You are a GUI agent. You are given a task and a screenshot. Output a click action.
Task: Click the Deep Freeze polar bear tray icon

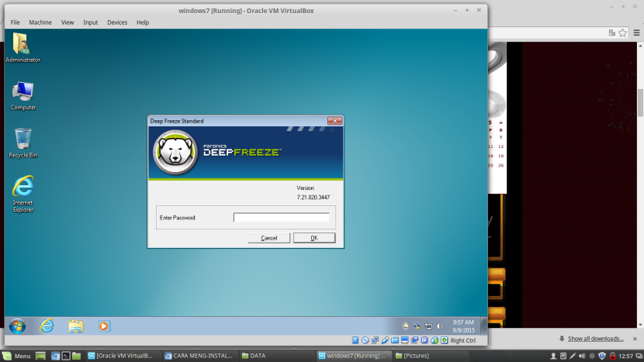click(x=405, y=326)
